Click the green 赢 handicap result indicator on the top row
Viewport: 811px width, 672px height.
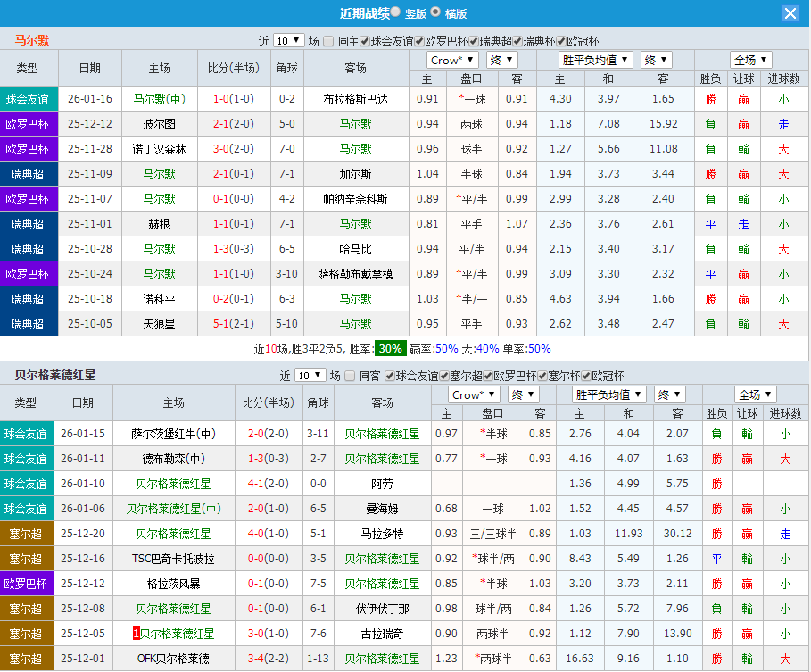[x=744, y=99]
